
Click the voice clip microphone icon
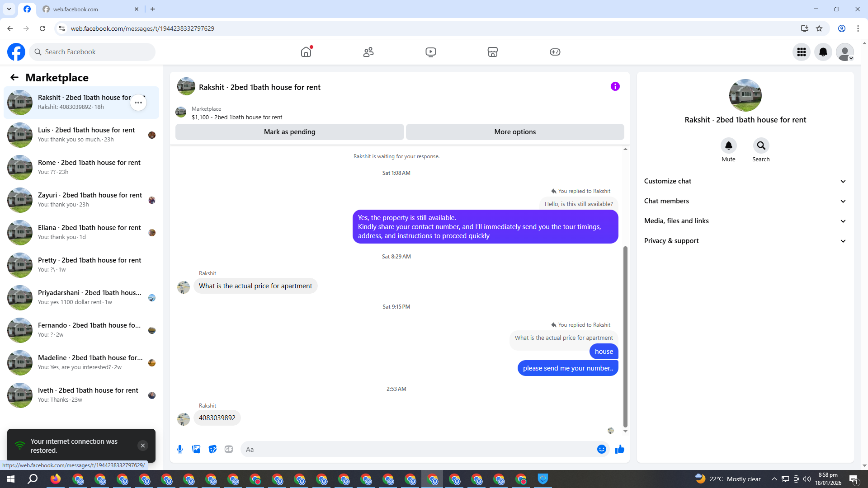pos(180,449)
